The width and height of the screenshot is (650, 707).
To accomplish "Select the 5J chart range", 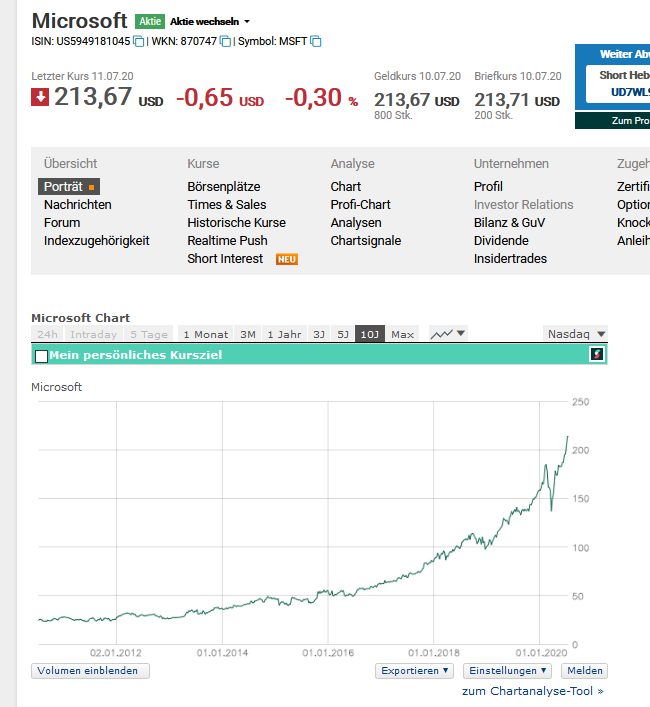I will tap(343, 334).
